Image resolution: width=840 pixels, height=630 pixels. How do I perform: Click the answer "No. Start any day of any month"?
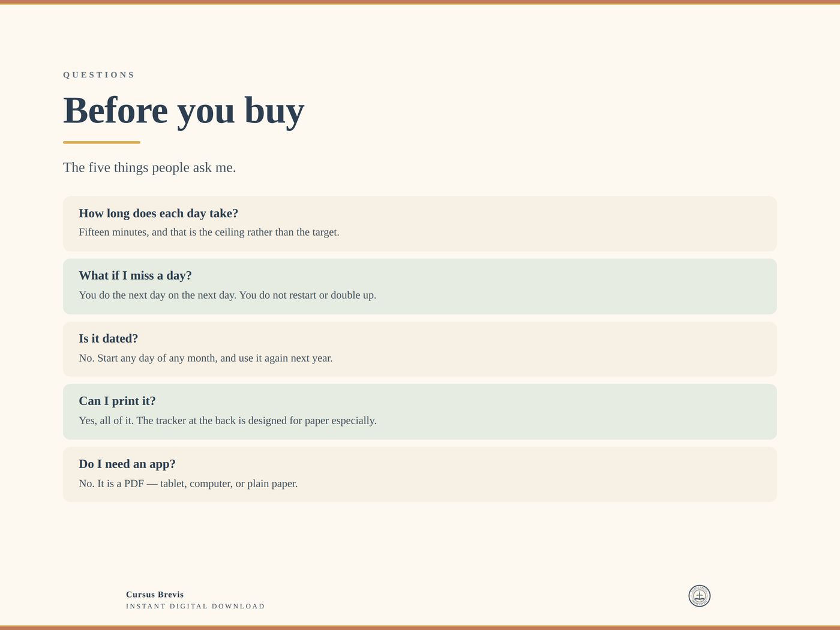(206, 358)
